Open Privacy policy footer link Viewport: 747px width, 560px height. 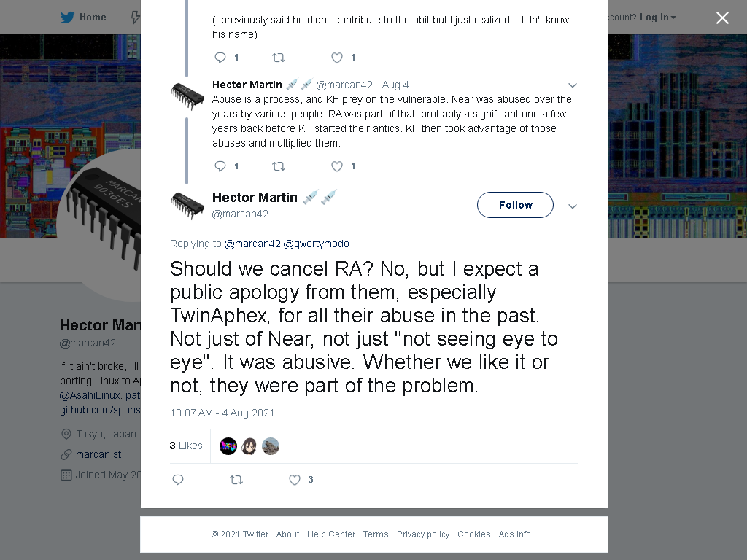[423, 534]
